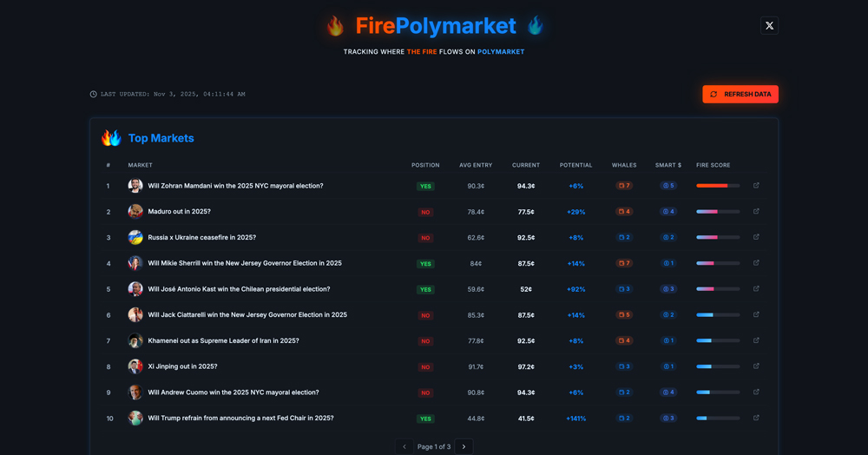Click +29% potential value
This screenshot has width=868, height=455.
click(575, 212)
